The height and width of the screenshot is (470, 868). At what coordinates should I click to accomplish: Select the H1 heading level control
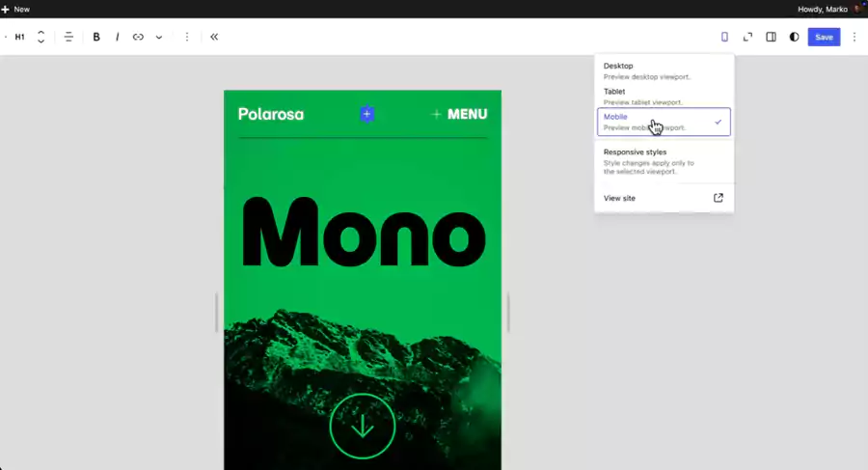coord(19,37)
